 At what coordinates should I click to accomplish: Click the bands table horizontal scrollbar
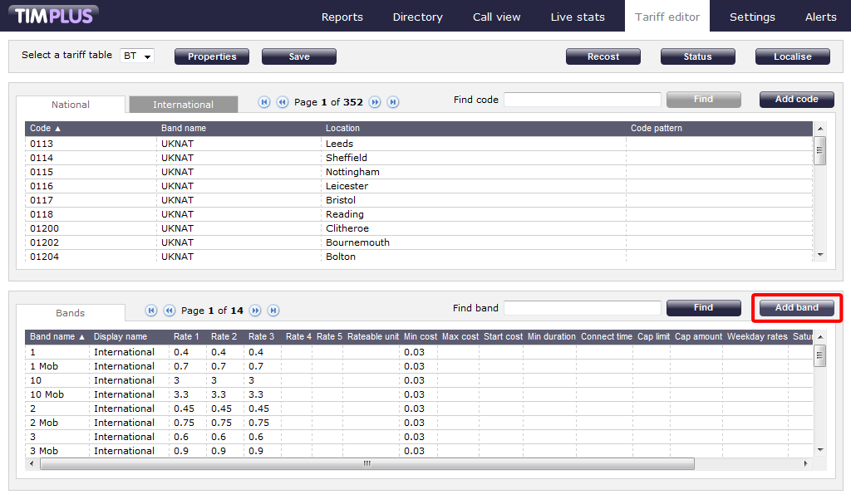point(366,464)
